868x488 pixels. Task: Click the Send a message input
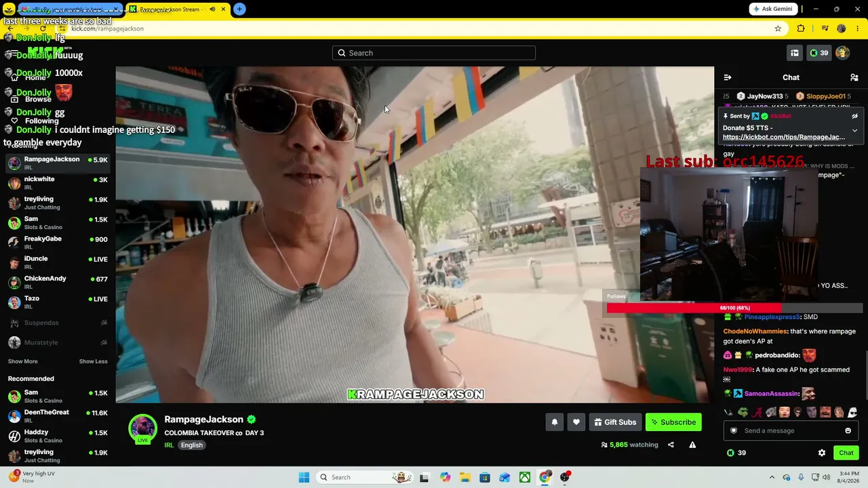pyautogui.click(x=791, y=430)
